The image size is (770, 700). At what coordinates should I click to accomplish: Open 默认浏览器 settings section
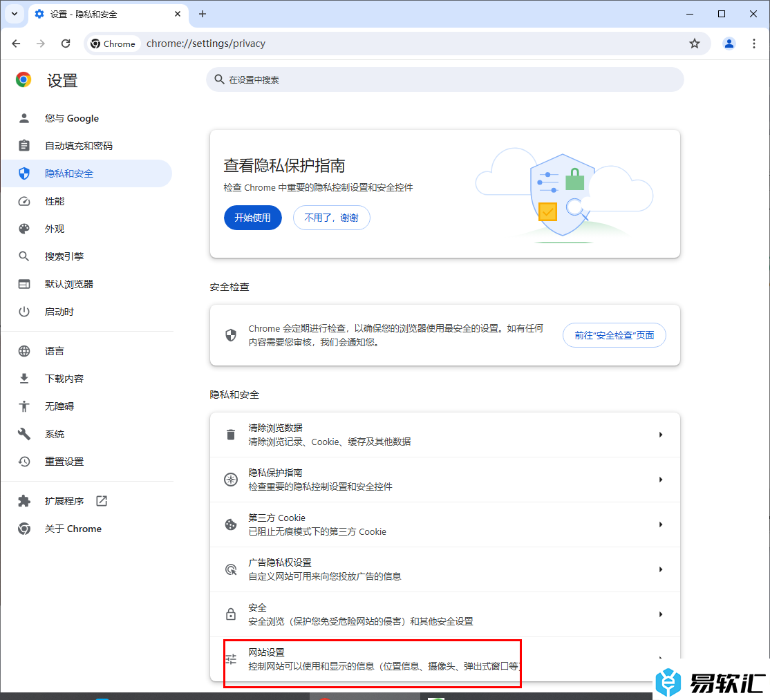[x=86, y=284]
